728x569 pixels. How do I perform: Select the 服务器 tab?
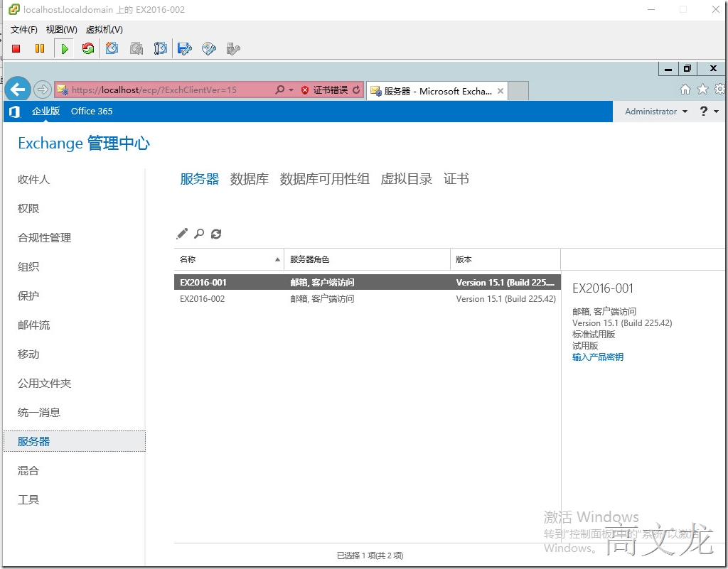click(x=199, y=179)
